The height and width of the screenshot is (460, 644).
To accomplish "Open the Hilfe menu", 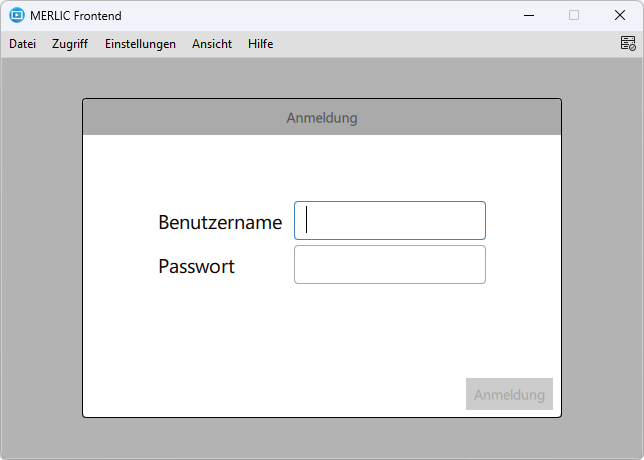I will 260,44.
